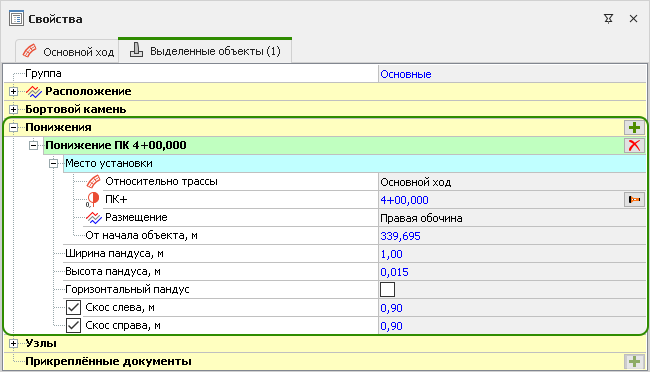Switch to the Основной ход tab
The height and width of the screenshot is (372, 650).
pyautogui.click(x=68, y=52)
